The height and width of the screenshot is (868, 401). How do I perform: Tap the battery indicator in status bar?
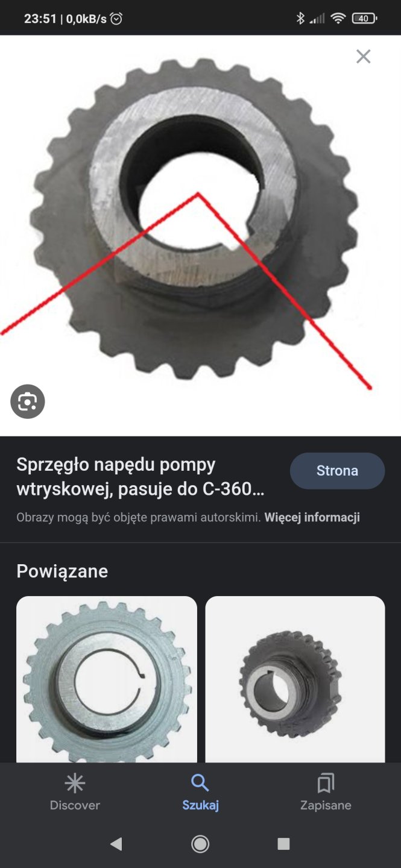tap(364, 19)
